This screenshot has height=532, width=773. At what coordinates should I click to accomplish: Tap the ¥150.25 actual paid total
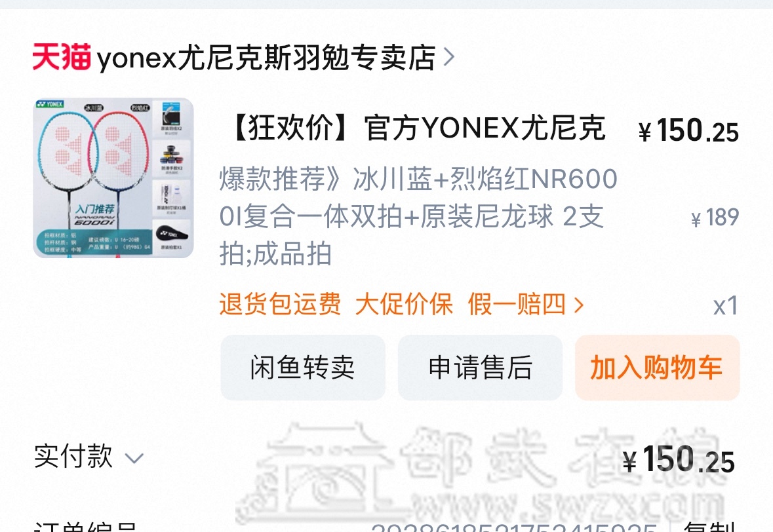[679, 459]
